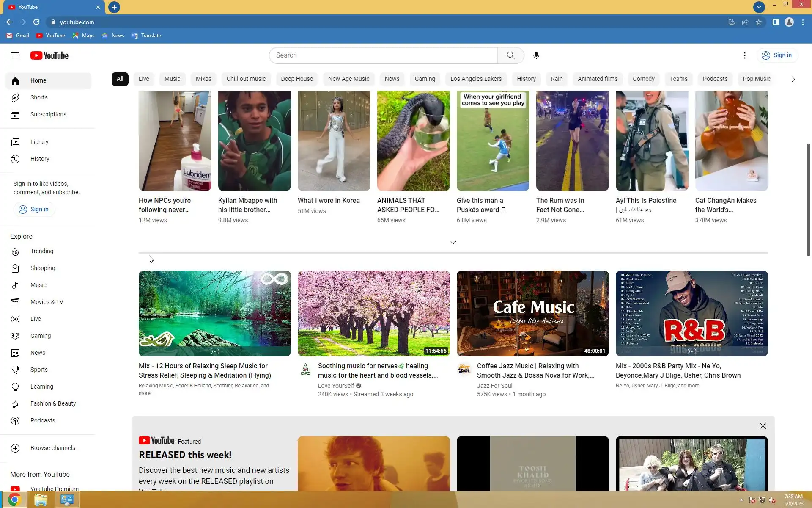
Task: Open the Cafe Music video thumbnail
Action: coord(532,313)
